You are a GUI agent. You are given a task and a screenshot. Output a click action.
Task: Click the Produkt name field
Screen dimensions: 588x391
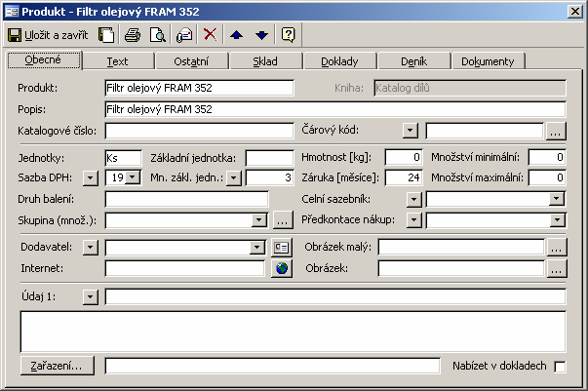[x=200, y=88]
